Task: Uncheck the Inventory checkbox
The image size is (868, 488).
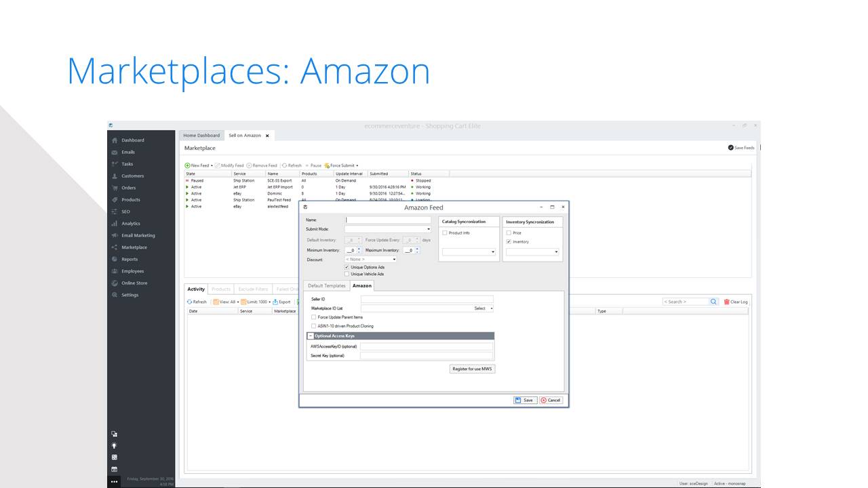Action: pos(509,242)
